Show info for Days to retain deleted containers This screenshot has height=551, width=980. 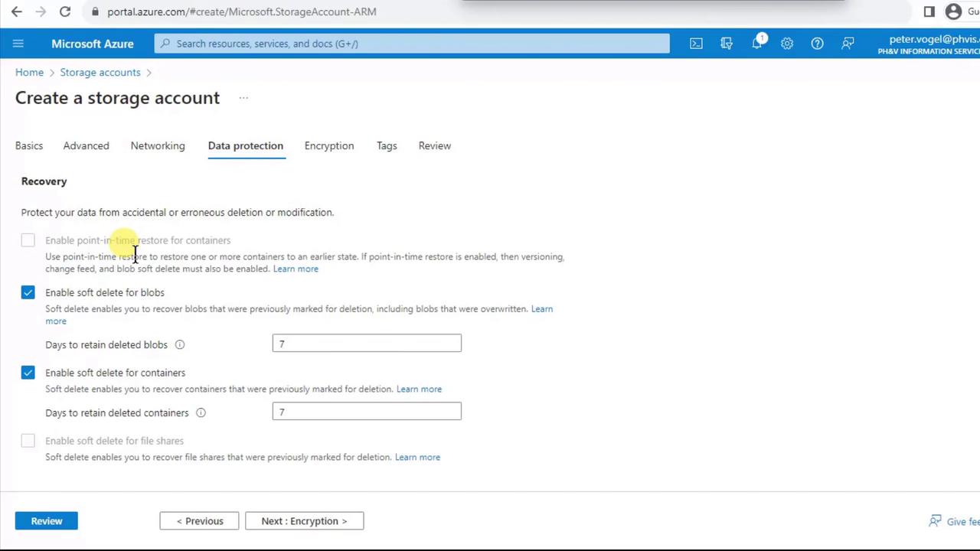click(201, 412)
